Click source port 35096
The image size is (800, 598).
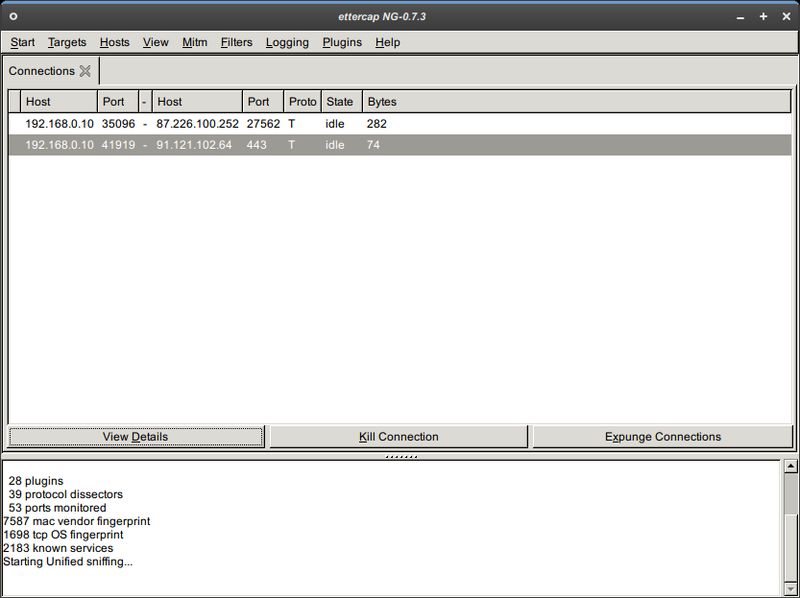118,124
